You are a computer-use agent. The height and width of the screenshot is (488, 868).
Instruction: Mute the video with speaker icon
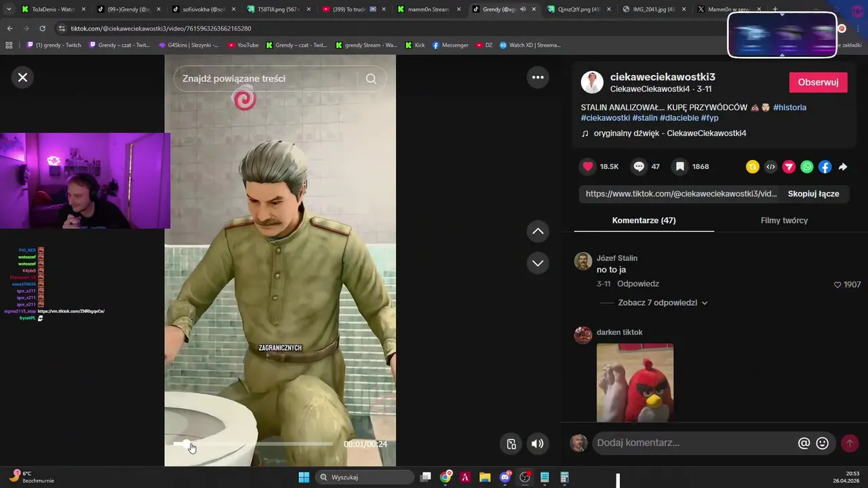[537, 444]
